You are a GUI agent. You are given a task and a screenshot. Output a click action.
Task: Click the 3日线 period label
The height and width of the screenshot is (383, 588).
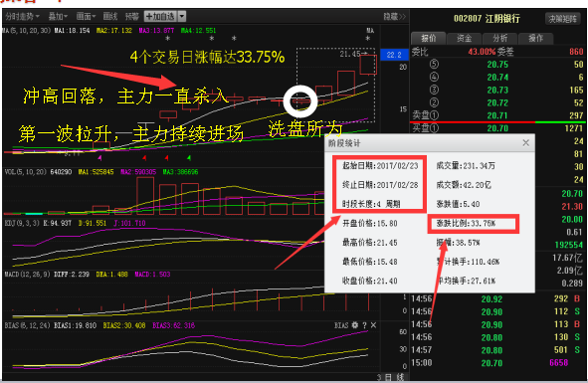coord(390,377)
